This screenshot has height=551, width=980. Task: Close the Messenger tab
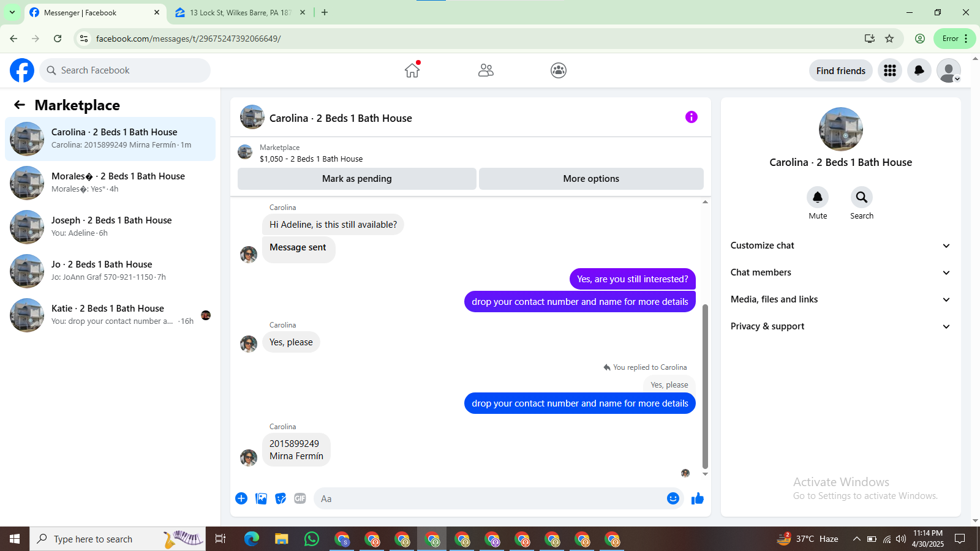tap(157, 12)
